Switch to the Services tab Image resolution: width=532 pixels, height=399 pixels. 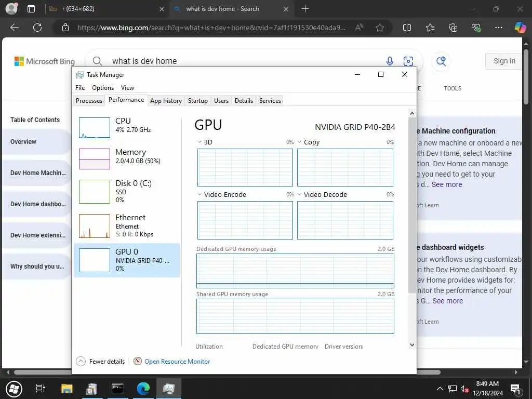[270, 100]
